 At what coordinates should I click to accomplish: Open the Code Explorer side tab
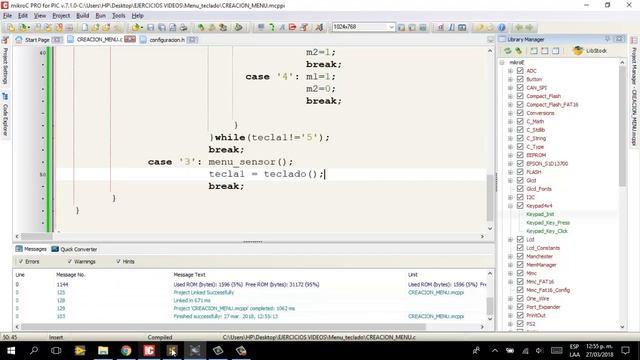point(5,116)
